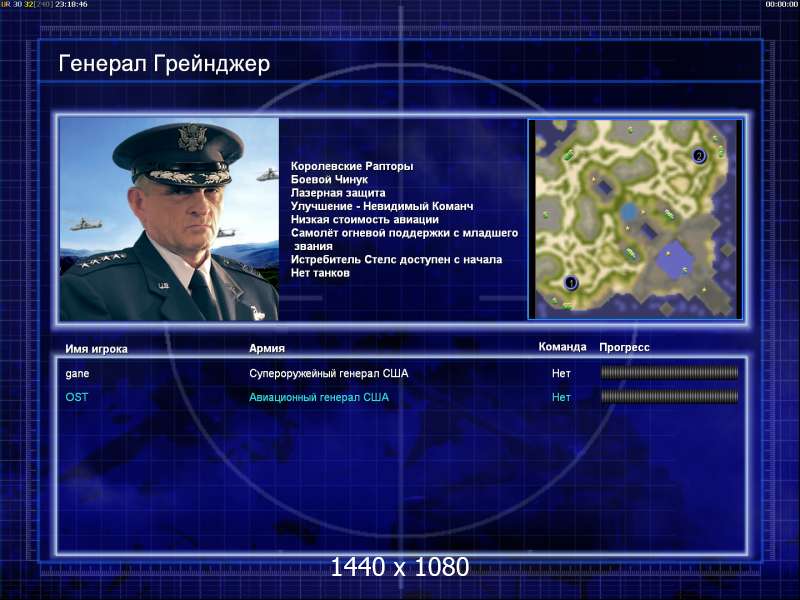The width and height of the screenshot is (800, 600).
Task: Click 'Авиационный генерал США' army entry
Action: click(319, 397)
